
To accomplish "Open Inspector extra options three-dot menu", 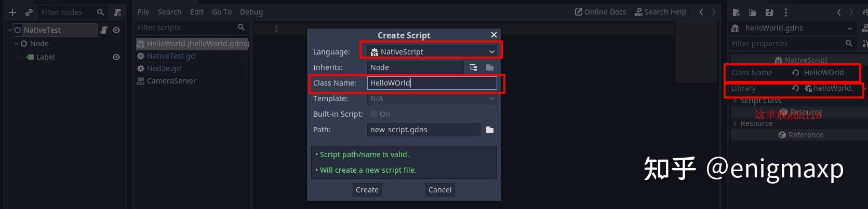I will coord(785,12).
